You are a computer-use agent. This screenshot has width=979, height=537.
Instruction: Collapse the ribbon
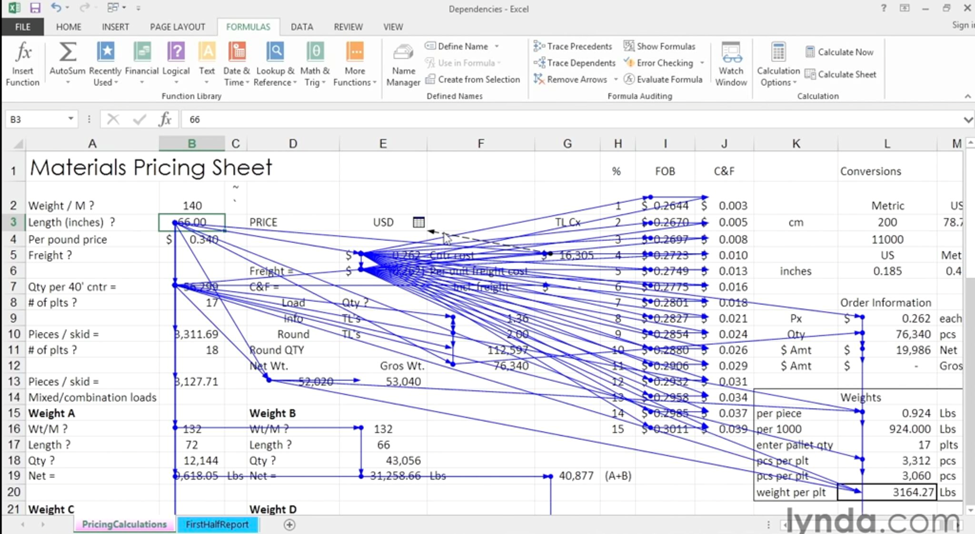(968, 96)
